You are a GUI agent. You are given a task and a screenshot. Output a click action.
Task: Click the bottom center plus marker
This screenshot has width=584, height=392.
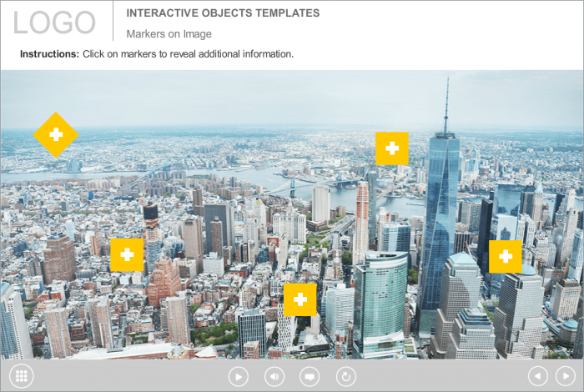click(300, 299)
